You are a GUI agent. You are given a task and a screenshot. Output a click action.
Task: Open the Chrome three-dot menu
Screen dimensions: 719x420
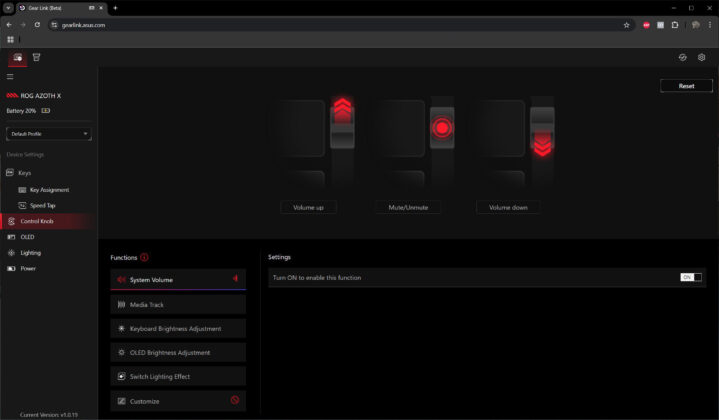[x=710, y=25]
